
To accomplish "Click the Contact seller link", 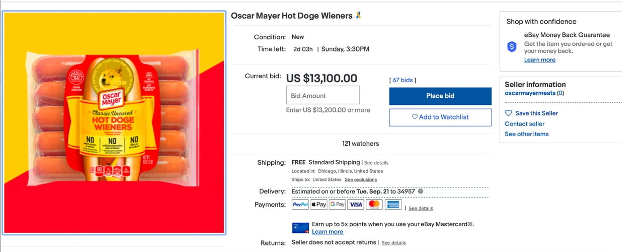I will coord(525,124).
